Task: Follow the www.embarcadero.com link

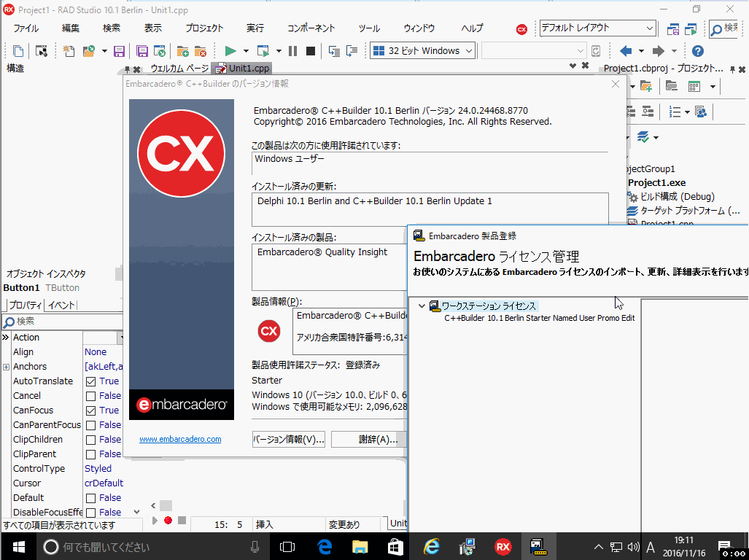Action: click(179, 439)
